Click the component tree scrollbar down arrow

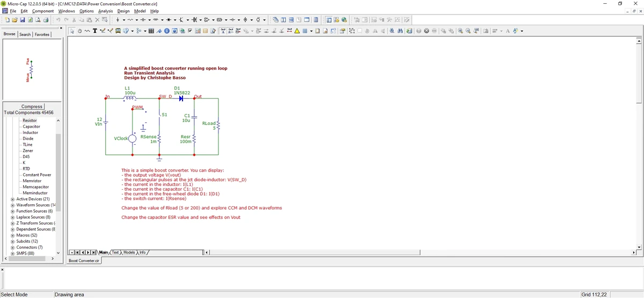pos(58,253)
